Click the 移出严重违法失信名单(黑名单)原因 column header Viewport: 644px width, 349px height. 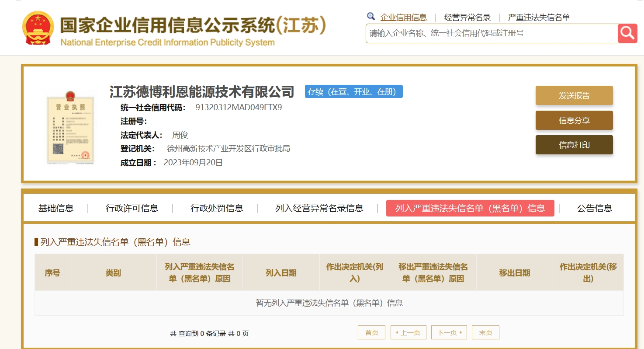pyautogui.click(x=433, y=273)
